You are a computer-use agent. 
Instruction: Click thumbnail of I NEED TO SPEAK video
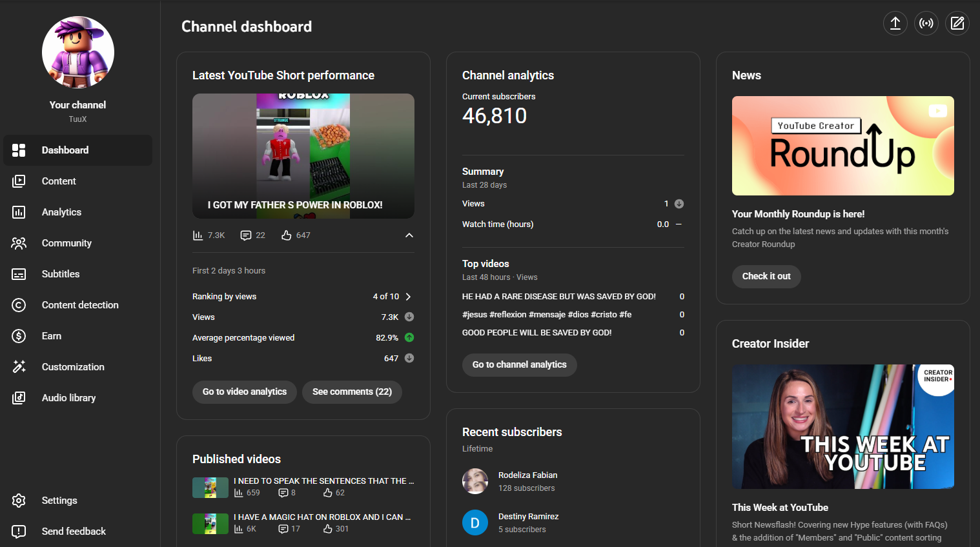click(210, 488)
